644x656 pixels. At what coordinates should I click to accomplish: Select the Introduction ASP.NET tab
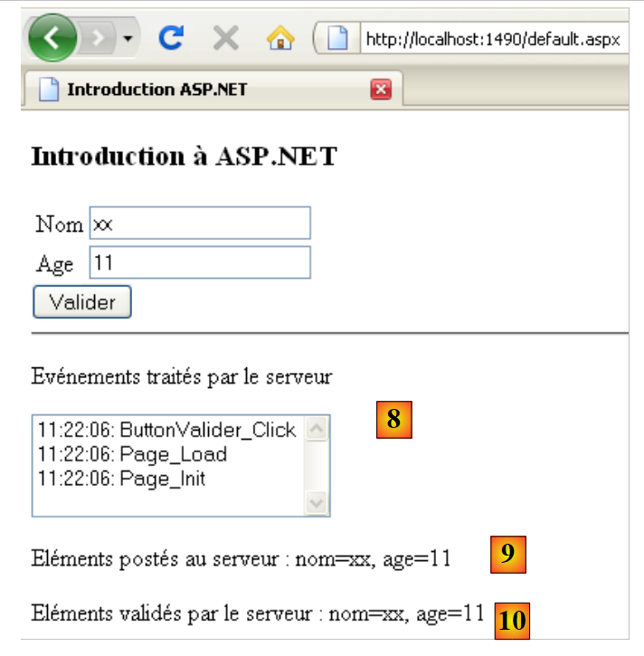tap(156, 89)
